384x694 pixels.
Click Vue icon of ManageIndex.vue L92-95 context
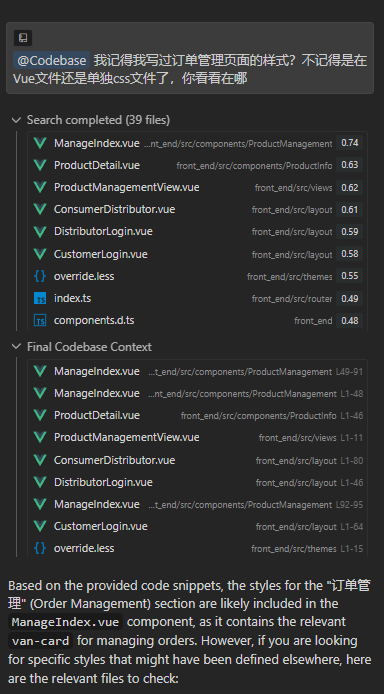40,504
